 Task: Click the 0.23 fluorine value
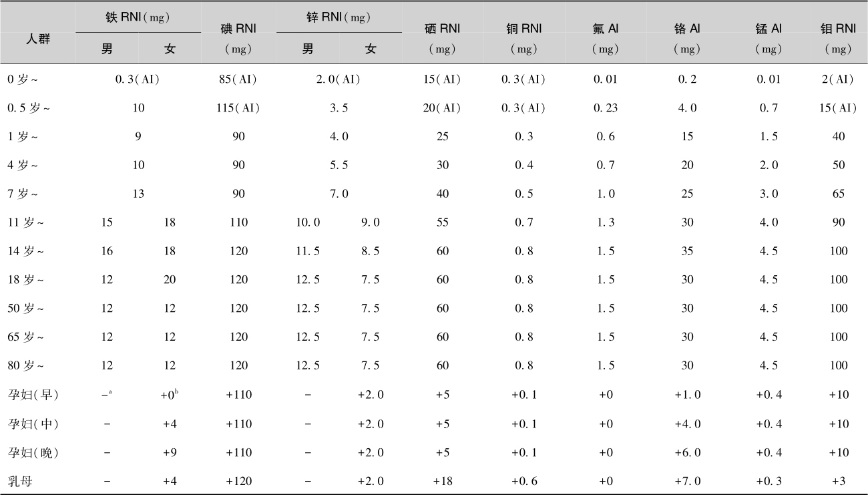(x=605, y=108)
